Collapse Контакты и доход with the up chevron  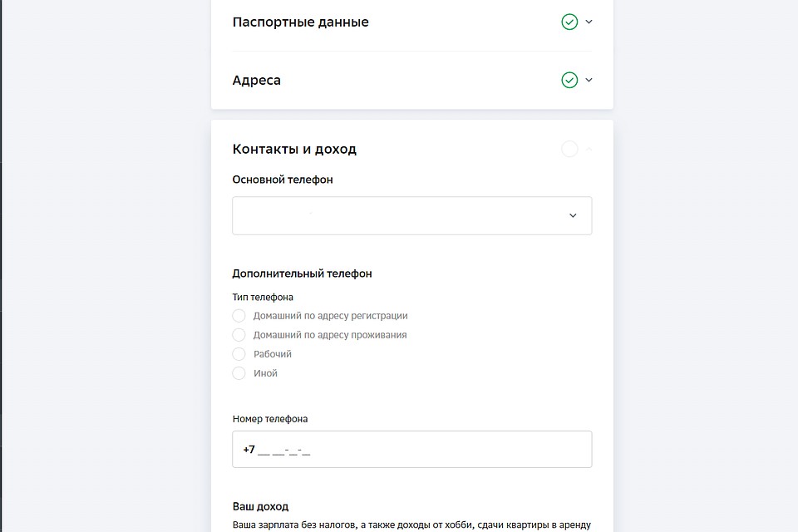(589, 149)
